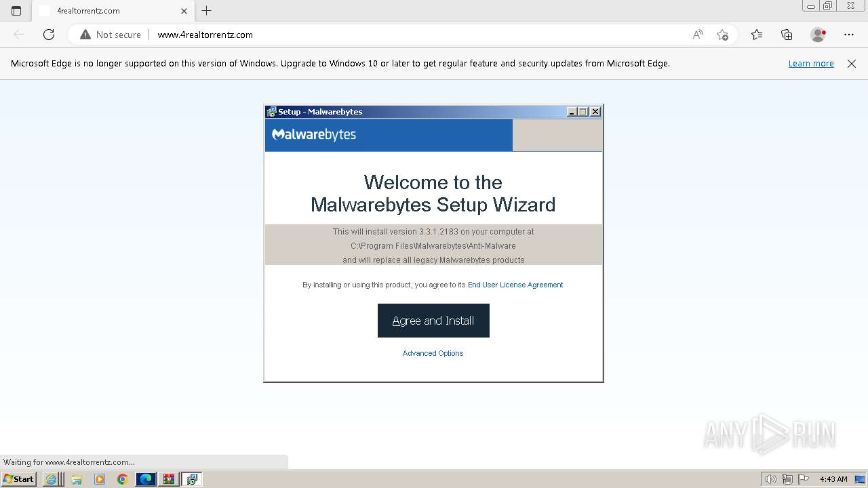
Task: Minimize the Malwarebytes setup window
Action: click(572, 112)
